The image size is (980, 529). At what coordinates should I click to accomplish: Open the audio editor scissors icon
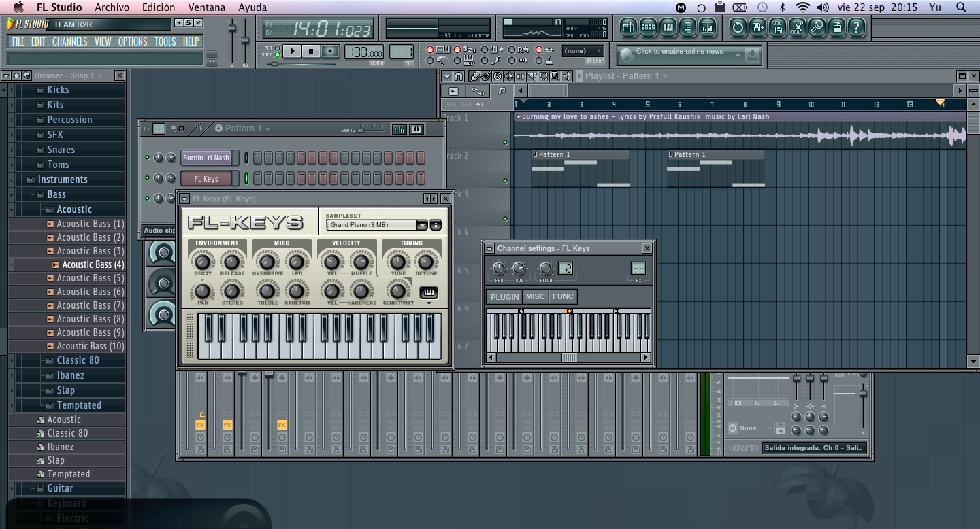coord(797,27)
